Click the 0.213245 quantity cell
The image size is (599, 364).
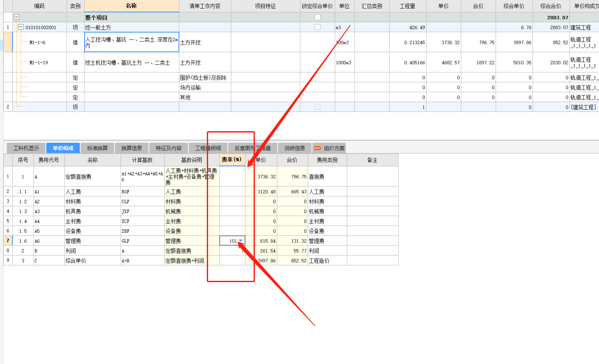point(408,42)
